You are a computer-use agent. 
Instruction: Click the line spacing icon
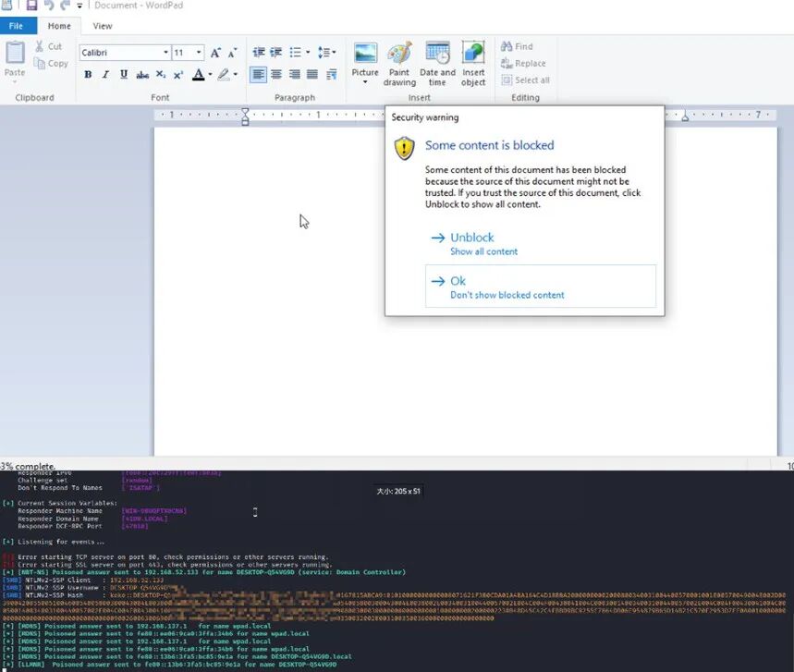pyautogui.click(x=324, y=52)
